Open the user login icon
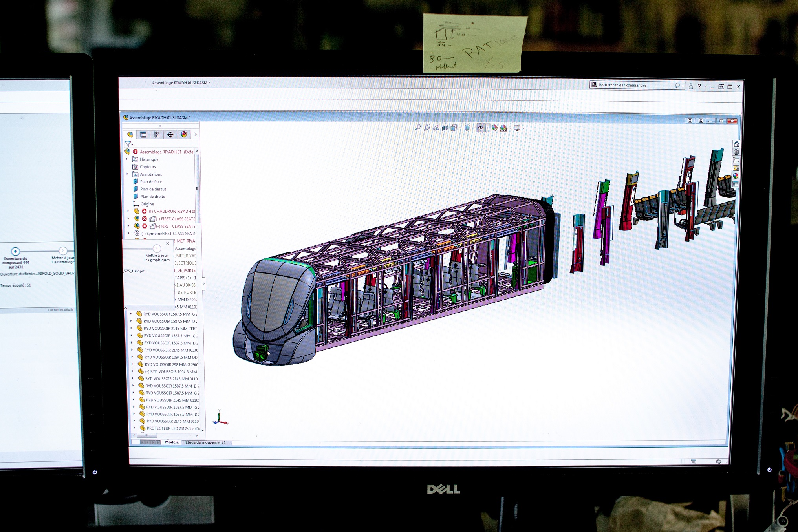 [x=691, y=86]
